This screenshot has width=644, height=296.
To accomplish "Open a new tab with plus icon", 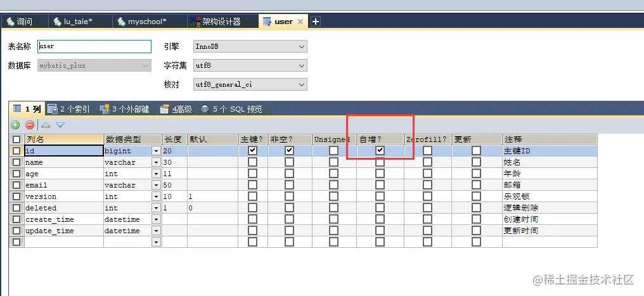I will click(316, 22).
